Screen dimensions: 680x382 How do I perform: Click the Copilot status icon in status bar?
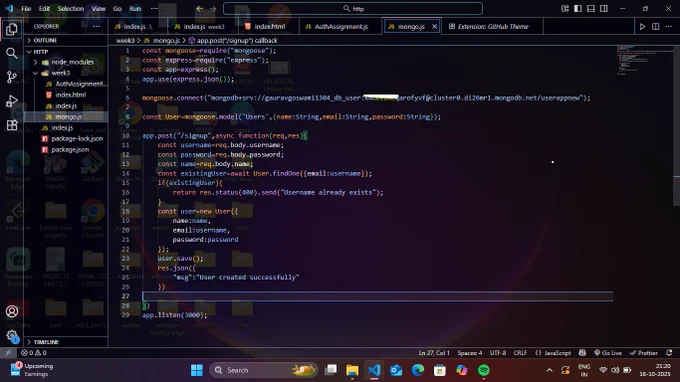pyautogui.click(x=582, y=353)
